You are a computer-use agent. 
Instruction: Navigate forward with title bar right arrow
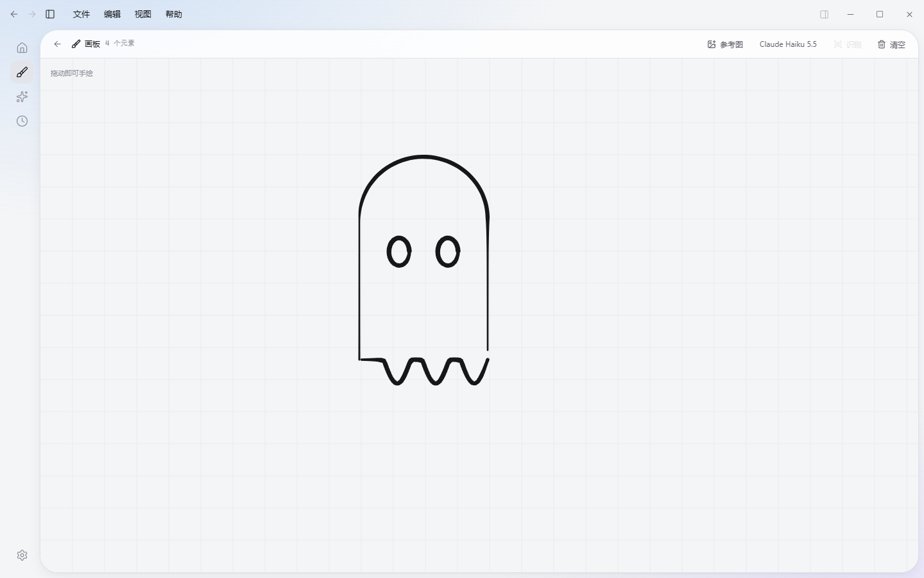[32, 14]
